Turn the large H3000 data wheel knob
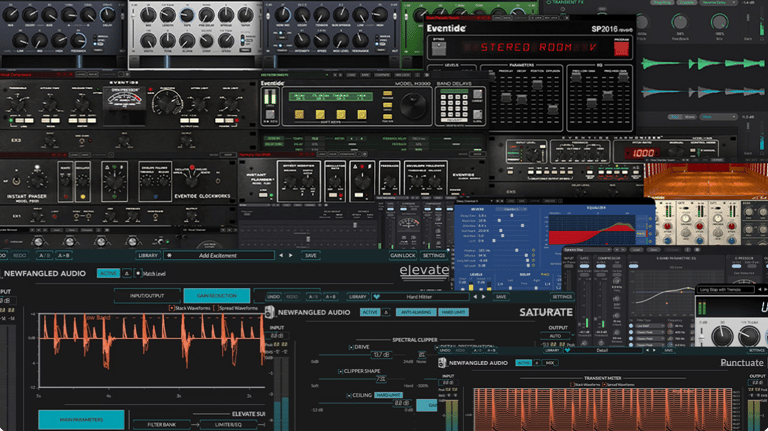This screenshot has width=768, height=431. (x=413, y=104)
